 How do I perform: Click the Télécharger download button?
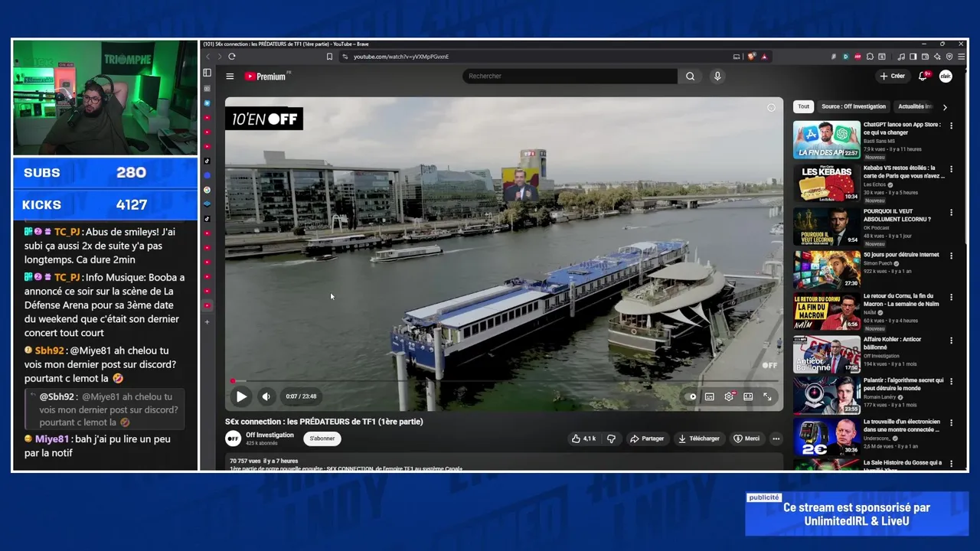point(699,439)
